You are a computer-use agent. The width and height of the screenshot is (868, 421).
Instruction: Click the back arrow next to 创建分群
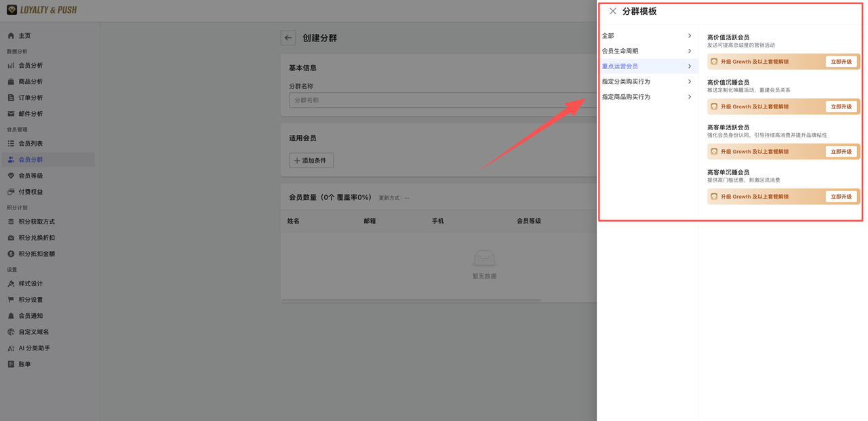288,39
